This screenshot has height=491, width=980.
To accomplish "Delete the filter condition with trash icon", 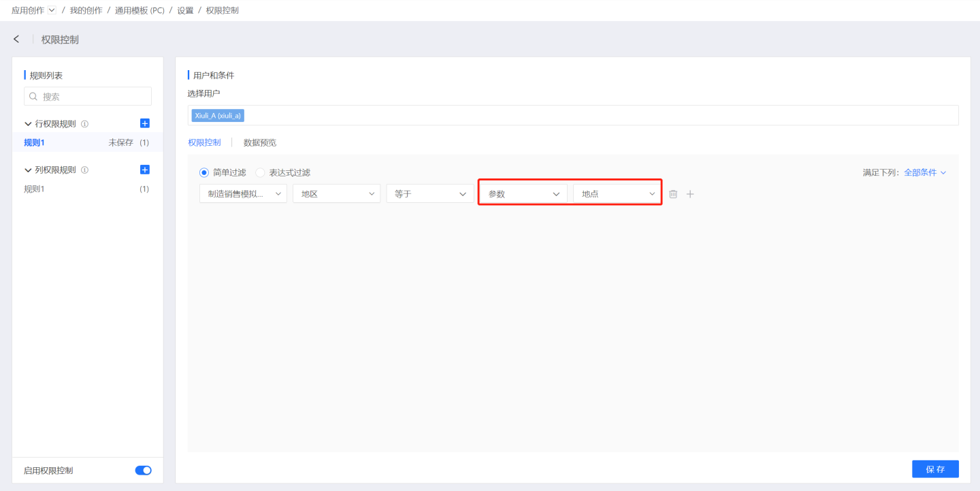I will click(x=673, y=194).
